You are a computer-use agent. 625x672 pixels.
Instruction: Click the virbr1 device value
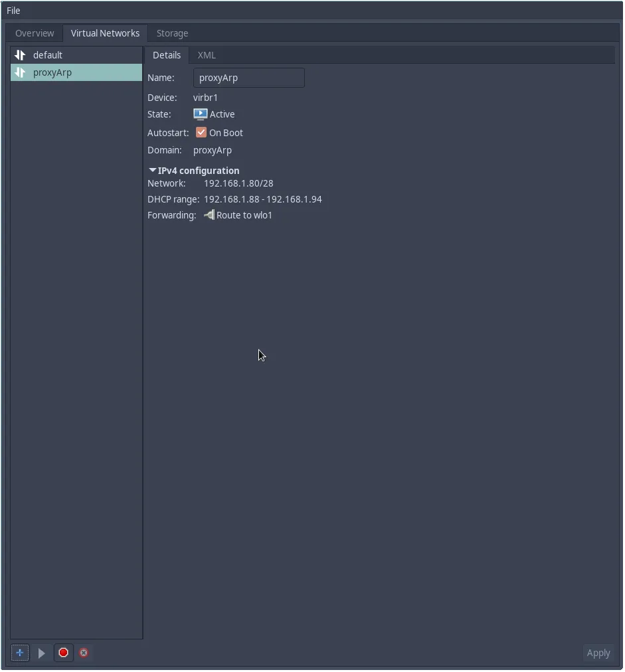pos(205,98)
